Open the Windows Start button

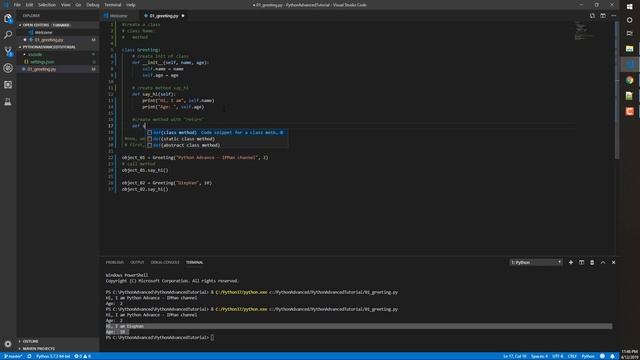click(x=629, y=7)
